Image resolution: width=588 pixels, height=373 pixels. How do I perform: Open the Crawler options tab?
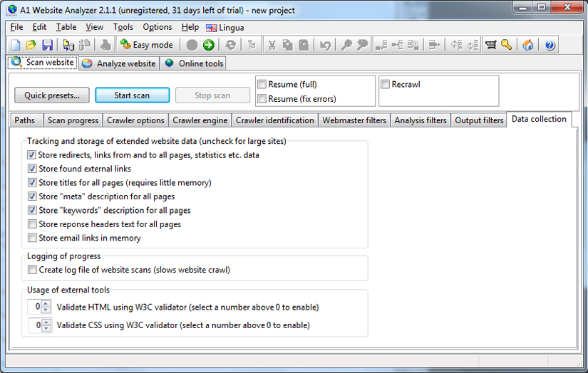click(x=135, y=120)
